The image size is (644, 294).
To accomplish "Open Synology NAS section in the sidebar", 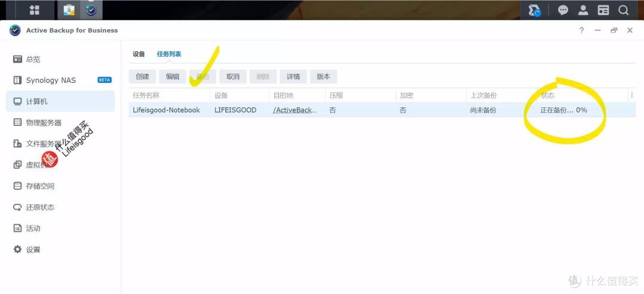I will click(x=60, y=80).
